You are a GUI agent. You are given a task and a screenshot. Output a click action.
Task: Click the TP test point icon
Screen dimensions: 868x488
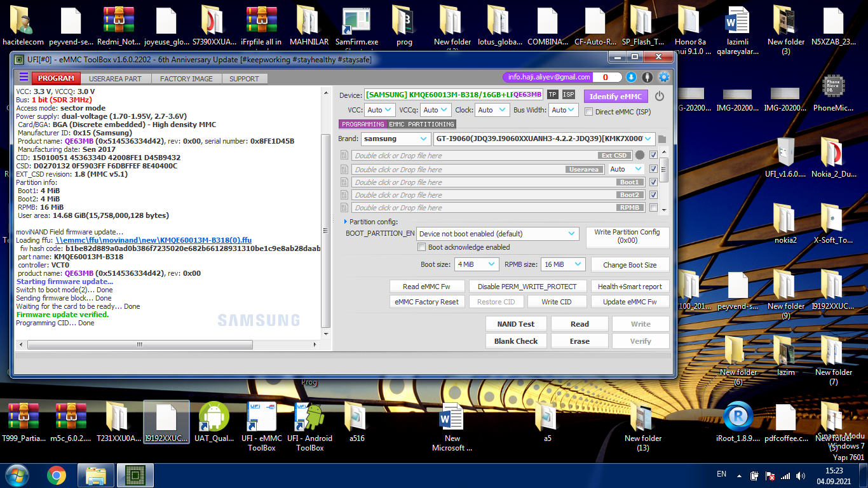pos(553,95)
